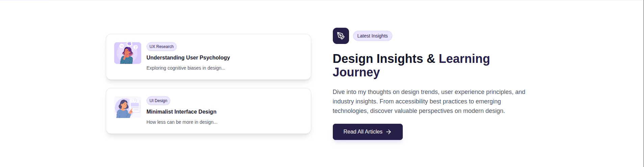
Task: Click the word 'Learning' in the heading
Action: (x=464, y=59)
